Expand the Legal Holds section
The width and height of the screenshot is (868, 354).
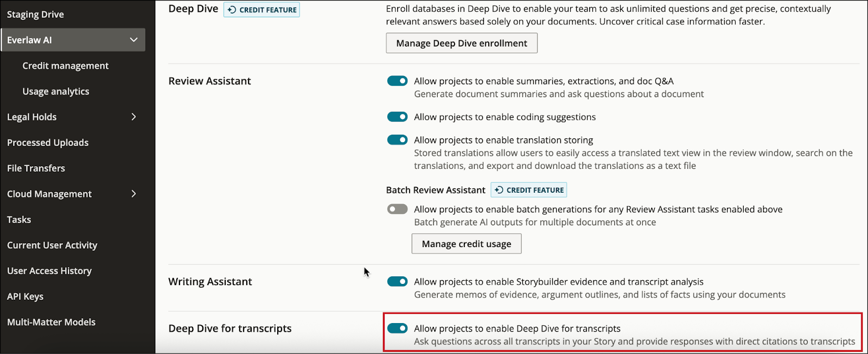point(74,116)
